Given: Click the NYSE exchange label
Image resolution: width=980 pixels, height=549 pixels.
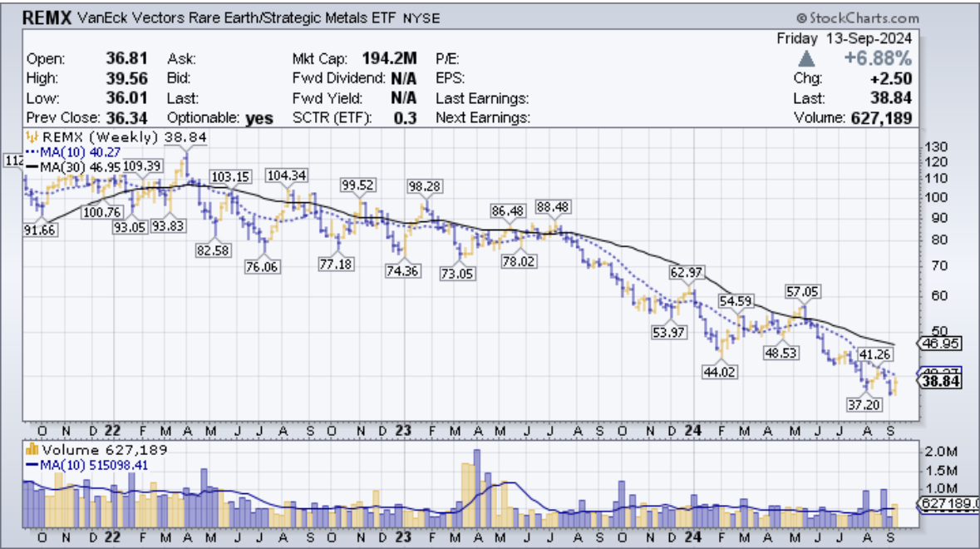Looking at the screenshot, I should coord(421,19).
